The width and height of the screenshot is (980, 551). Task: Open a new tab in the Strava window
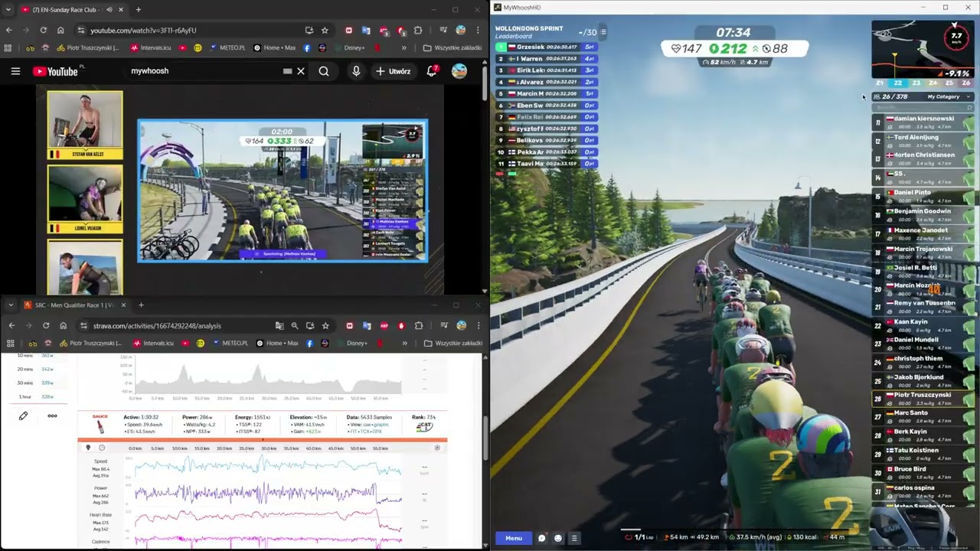tap(141, 305)
